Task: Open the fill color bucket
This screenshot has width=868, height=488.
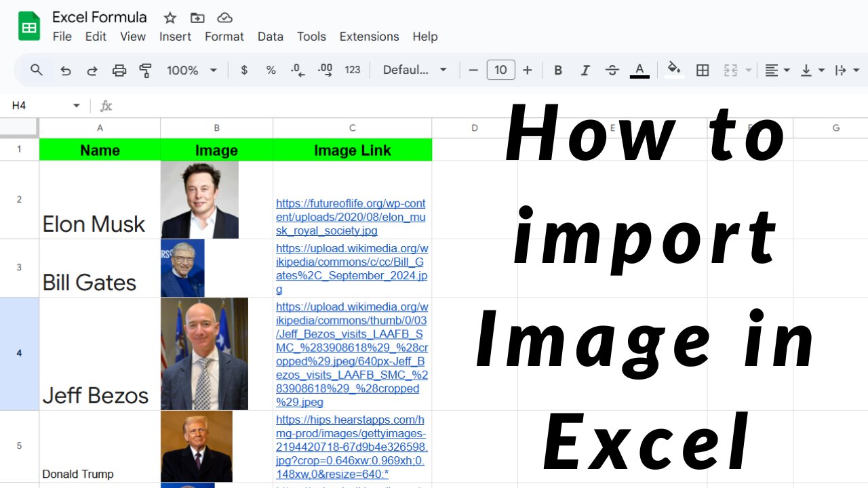Action: pyautogui.click(x=674, y=69)
